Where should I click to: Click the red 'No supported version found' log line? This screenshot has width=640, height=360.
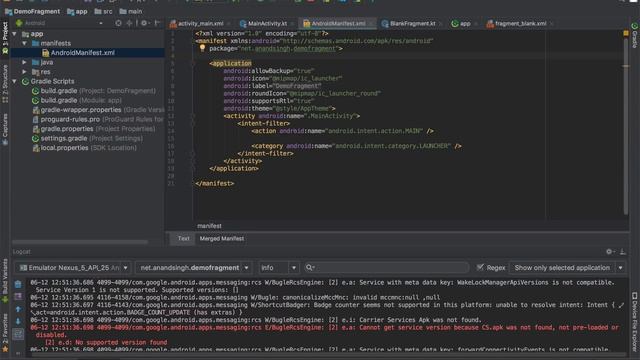coord(106,342)
